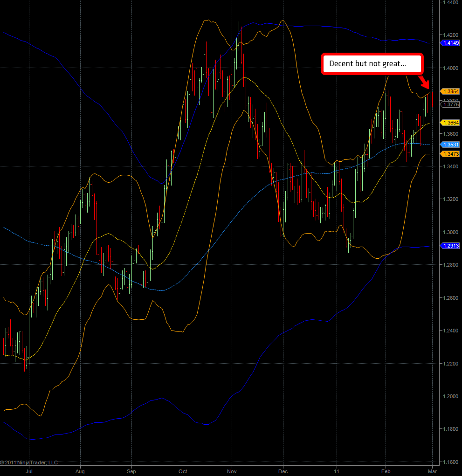The width and height of the screenshot is (462, 476).
Task: Click the '11' year label on the time axis
Action: 336,471
